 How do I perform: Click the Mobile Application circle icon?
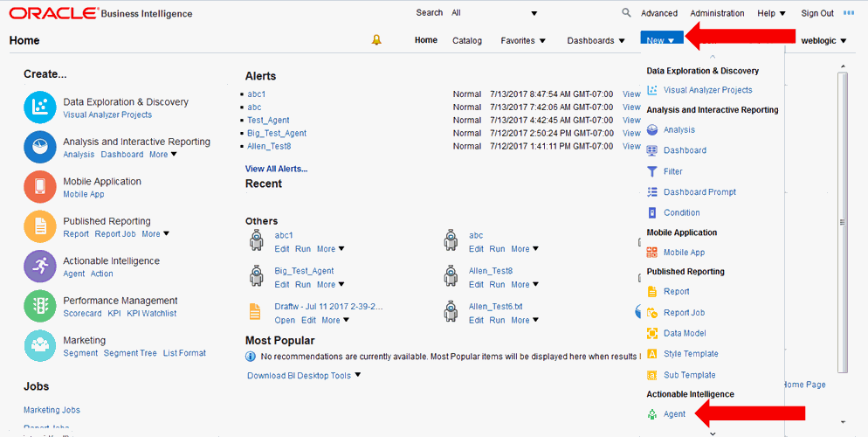click(x=40, y=187)
